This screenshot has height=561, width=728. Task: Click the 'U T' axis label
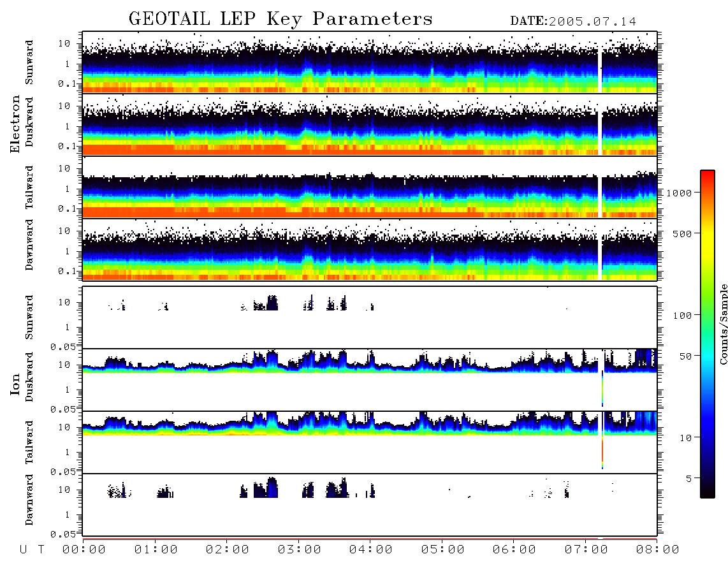coord(32,550)
